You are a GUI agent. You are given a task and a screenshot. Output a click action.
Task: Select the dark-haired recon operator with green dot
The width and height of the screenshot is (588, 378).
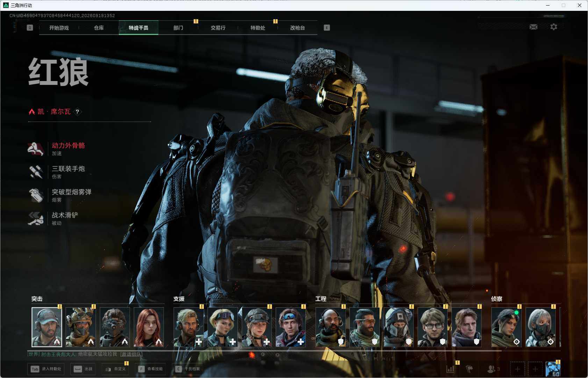[507, 327]
